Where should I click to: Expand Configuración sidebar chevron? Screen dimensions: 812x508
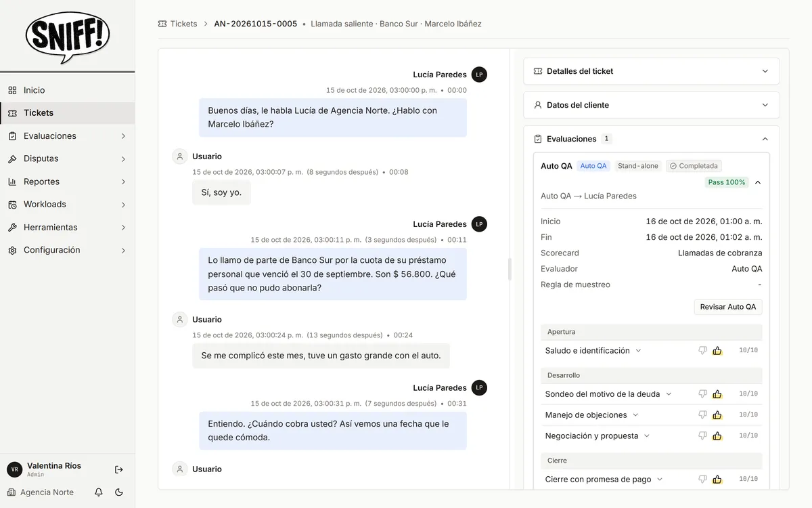pos(123,251)
